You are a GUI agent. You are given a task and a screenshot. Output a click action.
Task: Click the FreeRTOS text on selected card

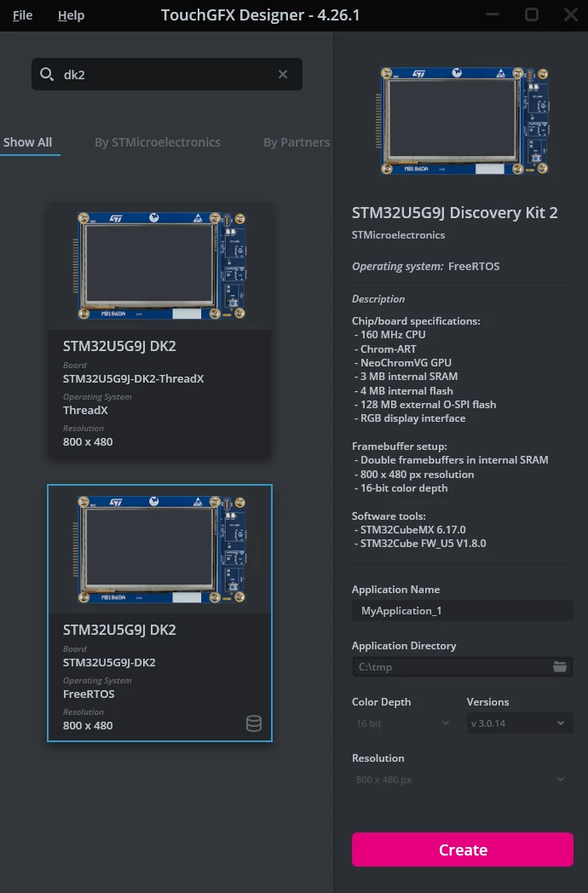89,694
